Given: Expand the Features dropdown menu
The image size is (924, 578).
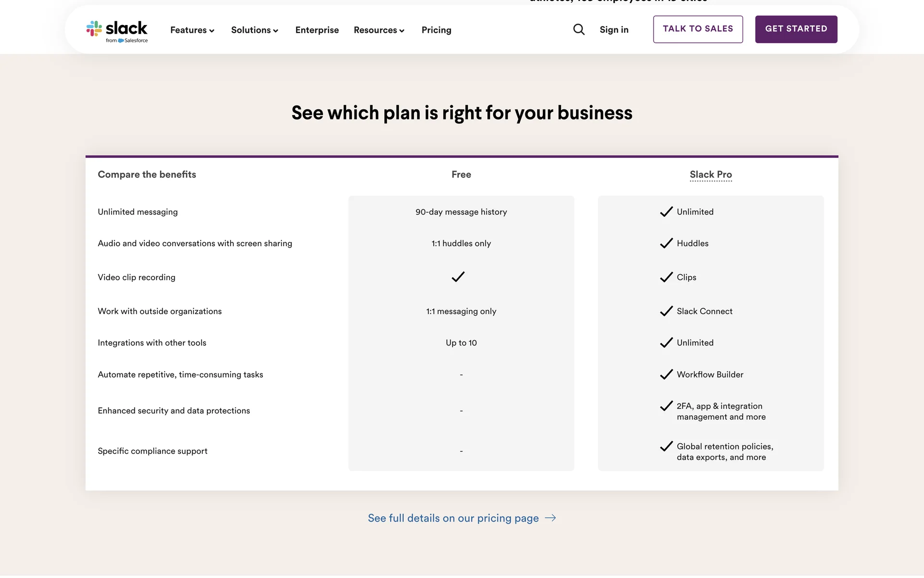Looking at the screenshot, I should pyautogui.click(x=192, y=30).
